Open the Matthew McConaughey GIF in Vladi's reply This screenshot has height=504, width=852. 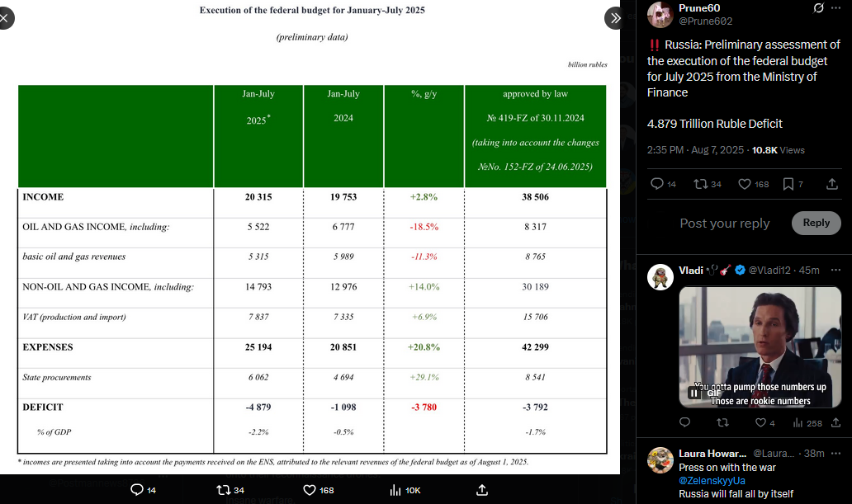coord(760,346)
